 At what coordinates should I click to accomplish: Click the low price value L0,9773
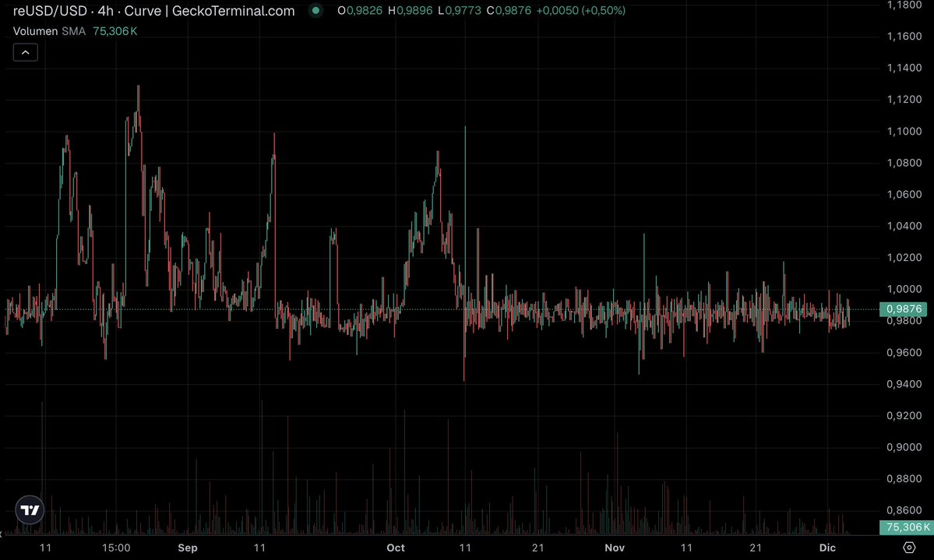(460, 11)
